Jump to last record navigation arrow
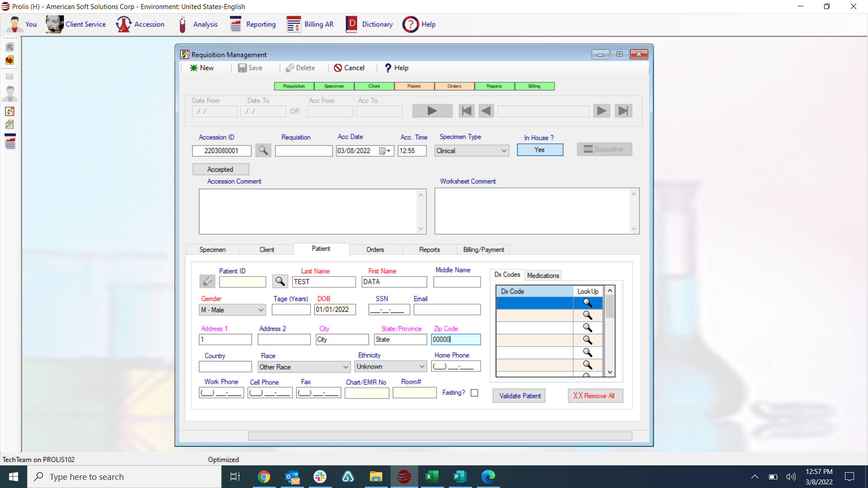Image resolution: width=868 pixels, height=488 pixels. point(623,111)
